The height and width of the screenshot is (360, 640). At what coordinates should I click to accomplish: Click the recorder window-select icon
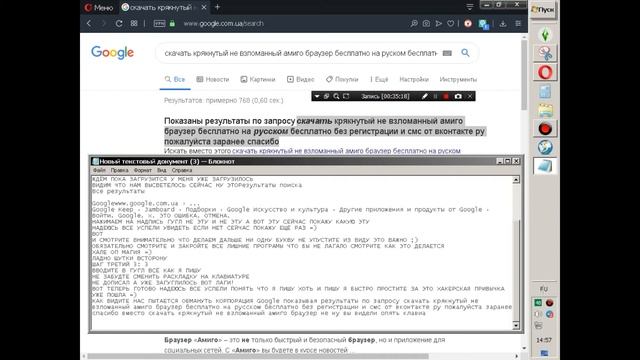327,96
